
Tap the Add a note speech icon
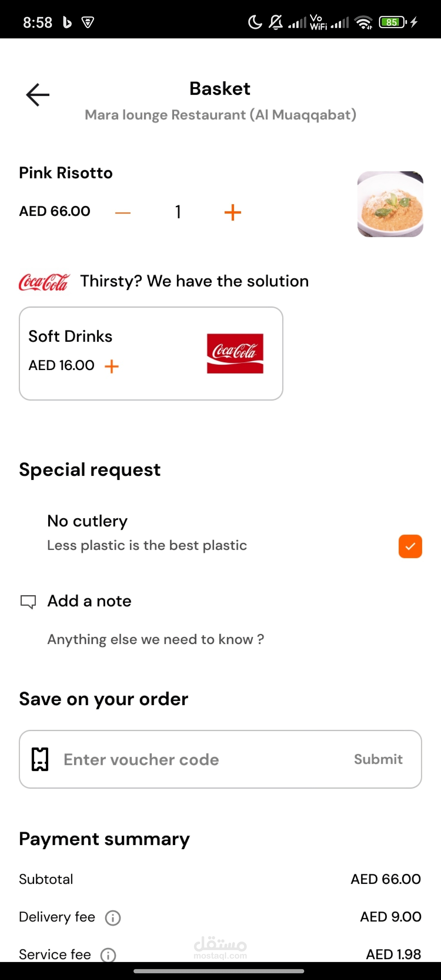pos(28,602)
